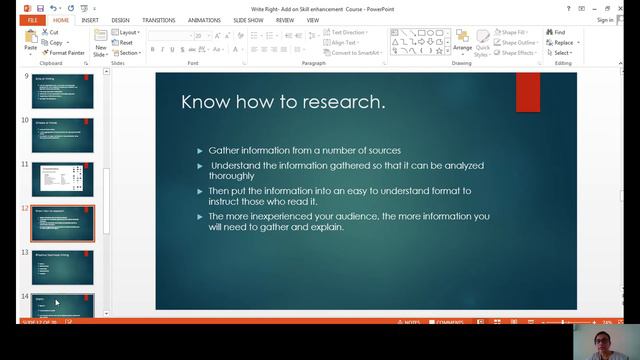Select the Right Arrow shape
Screen dimensions: 640x360
pyautogui.click(x=421, y=42)
